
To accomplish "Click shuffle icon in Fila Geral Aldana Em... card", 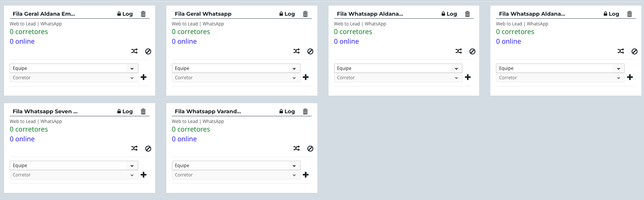I will click(x=134, y=51).
